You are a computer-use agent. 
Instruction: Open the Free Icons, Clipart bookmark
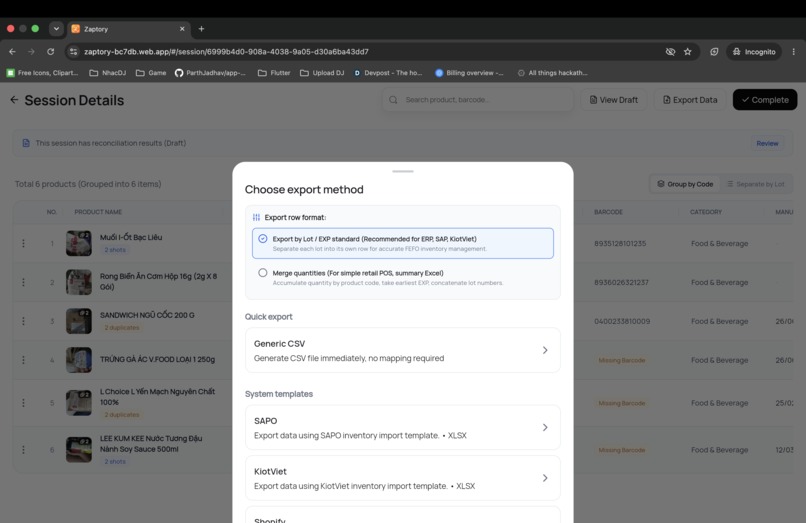point(42,73)
